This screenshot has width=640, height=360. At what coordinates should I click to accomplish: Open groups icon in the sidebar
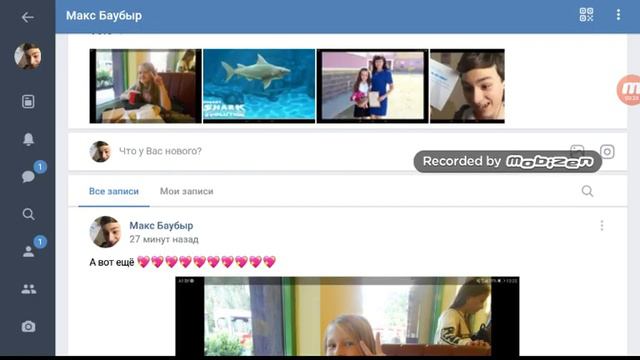28,289
